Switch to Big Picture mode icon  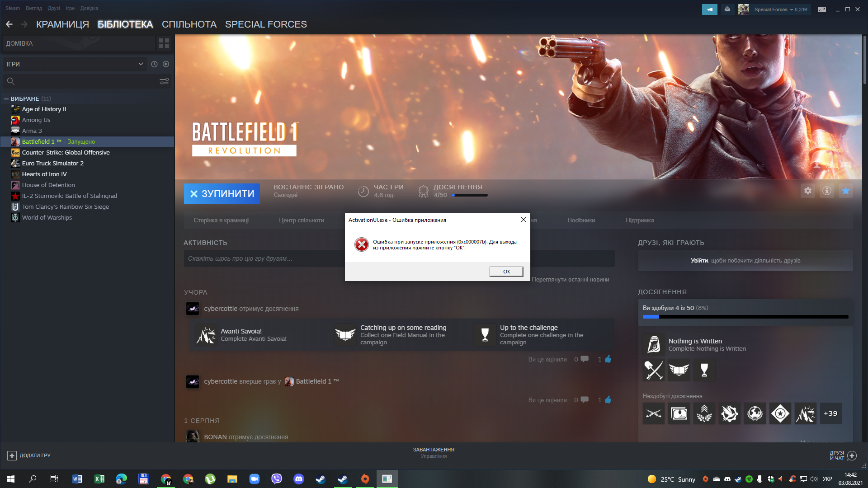tap(822, 9)
